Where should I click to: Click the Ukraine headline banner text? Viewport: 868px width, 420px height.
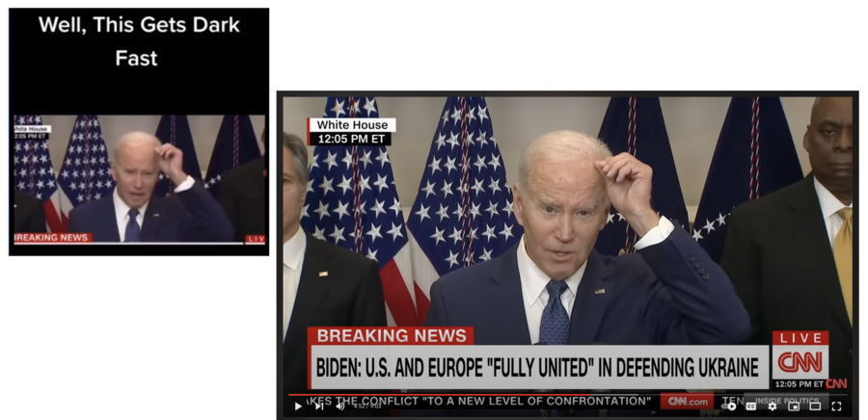(537, 368)
